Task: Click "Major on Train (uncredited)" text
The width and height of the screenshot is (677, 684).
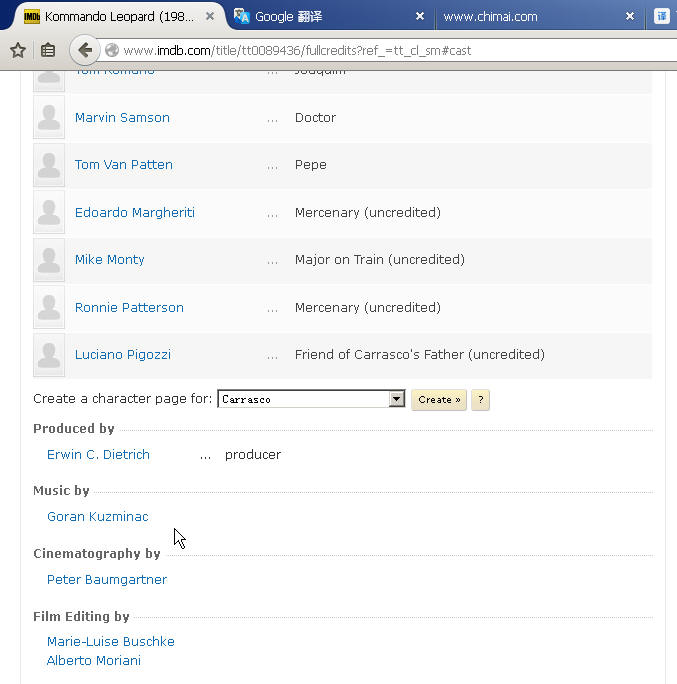Action: pos(380,260)
